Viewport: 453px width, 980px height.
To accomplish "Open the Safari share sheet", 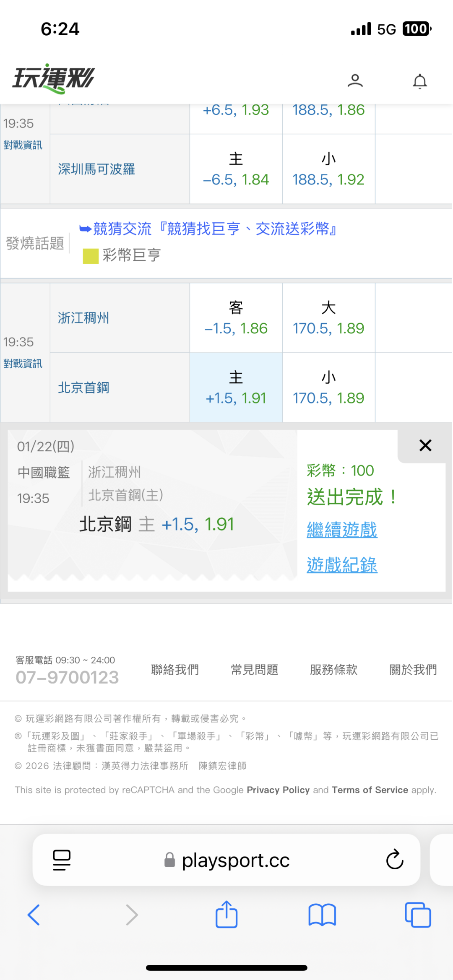I will click(226, 915).
